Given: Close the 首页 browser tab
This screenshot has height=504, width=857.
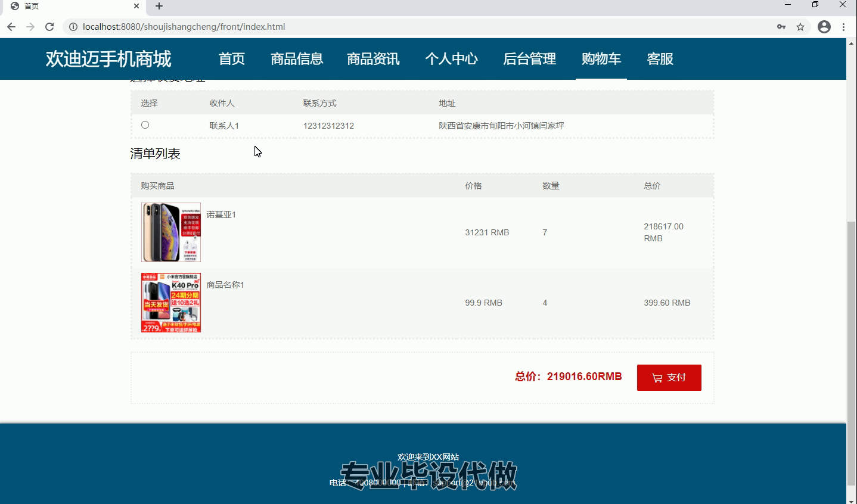Looking at the screenshot, I should tap(136, 6).
